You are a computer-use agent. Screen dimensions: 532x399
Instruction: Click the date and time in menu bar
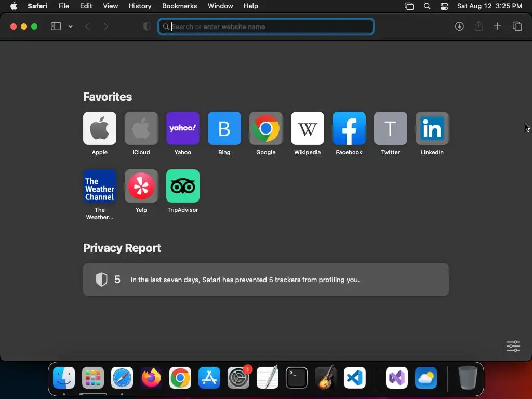click(x=489, y=6)
